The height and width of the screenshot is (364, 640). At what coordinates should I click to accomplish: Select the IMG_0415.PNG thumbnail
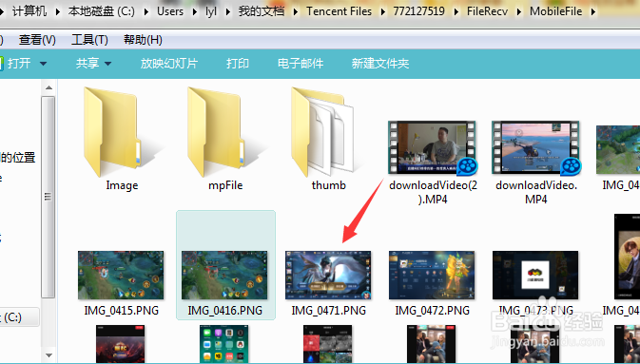click(121, 275)
